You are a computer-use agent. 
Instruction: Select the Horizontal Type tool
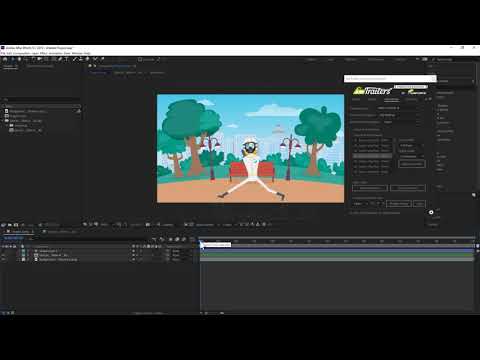(67, 59)
